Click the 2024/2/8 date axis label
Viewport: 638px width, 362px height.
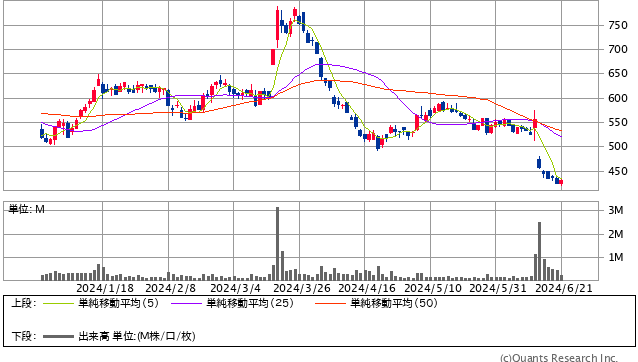[x=170, y=288]
